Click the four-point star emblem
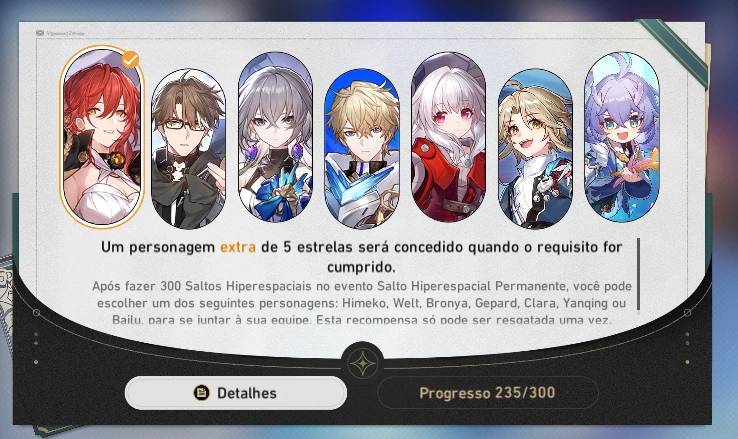The width and height of the screenshot is (738, 439). pos(362,364)
